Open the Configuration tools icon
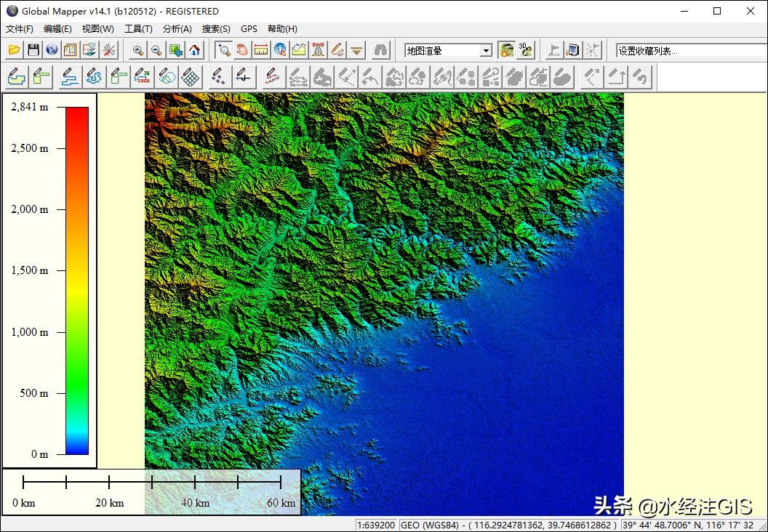Image resolution: width=768 pixels, height=532 pixels. click(x=108, y=50)
